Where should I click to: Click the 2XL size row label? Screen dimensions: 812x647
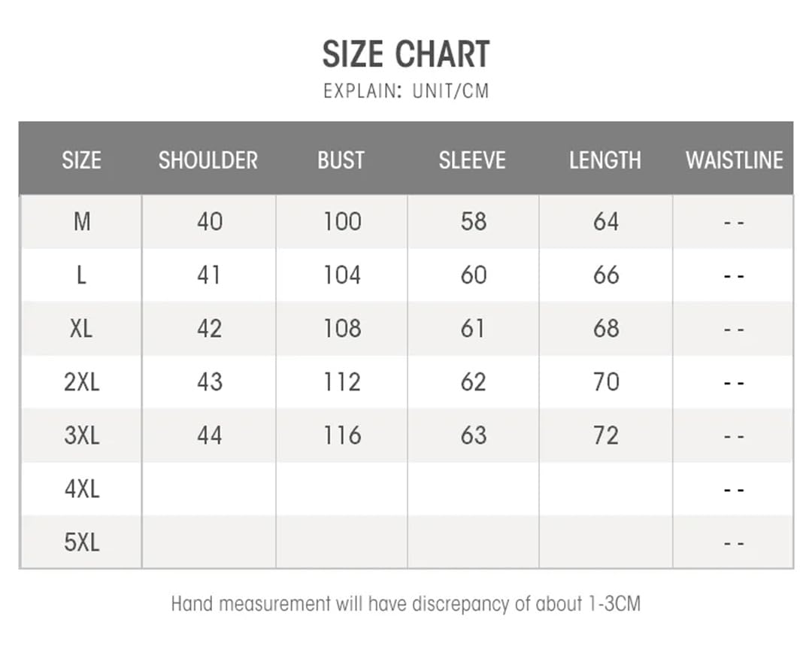click(82, 382)
